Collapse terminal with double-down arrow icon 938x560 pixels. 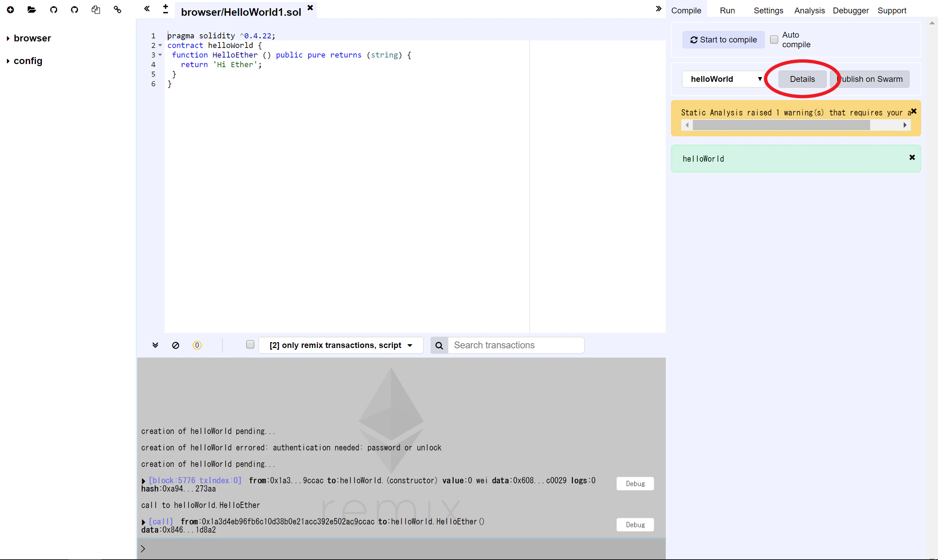click(x=155, y=345)
